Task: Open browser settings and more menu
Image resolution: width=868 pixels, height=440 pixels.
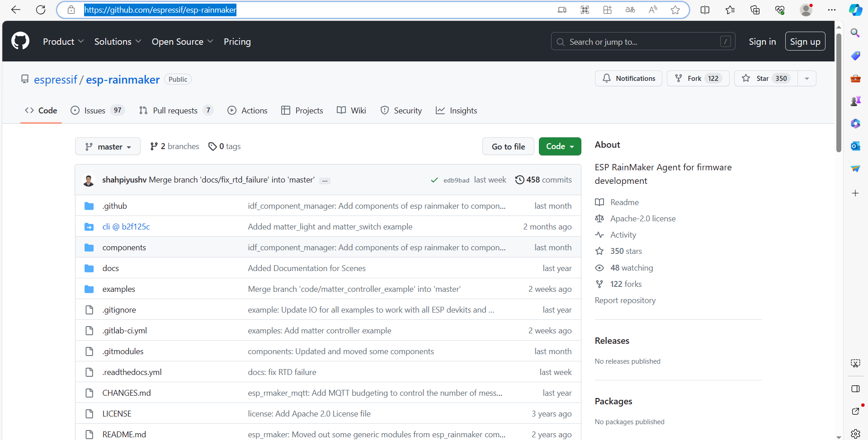Action: (832, 10)
